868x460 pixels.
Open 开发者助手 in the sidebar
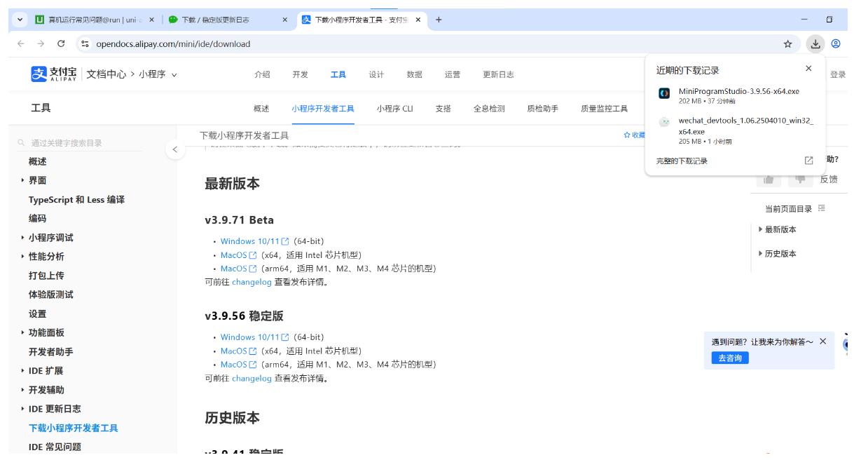50,352
